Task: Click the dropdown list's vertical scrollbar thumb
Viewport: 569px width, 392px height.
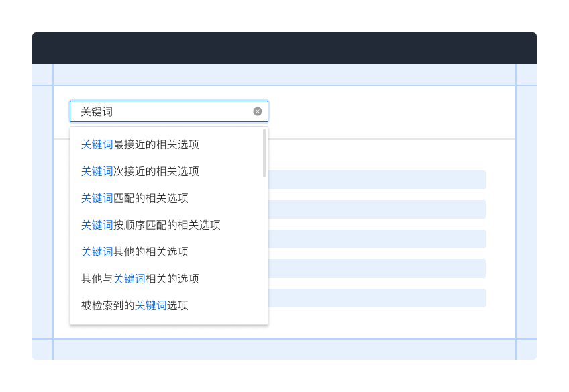Action: tap(264, 153)
